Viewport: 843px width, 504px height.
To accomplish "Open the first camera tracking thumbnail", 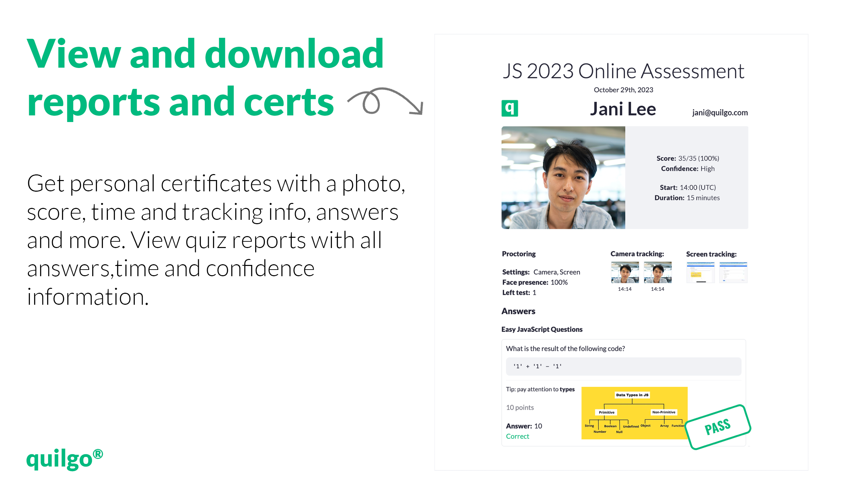I will point(625,272).
